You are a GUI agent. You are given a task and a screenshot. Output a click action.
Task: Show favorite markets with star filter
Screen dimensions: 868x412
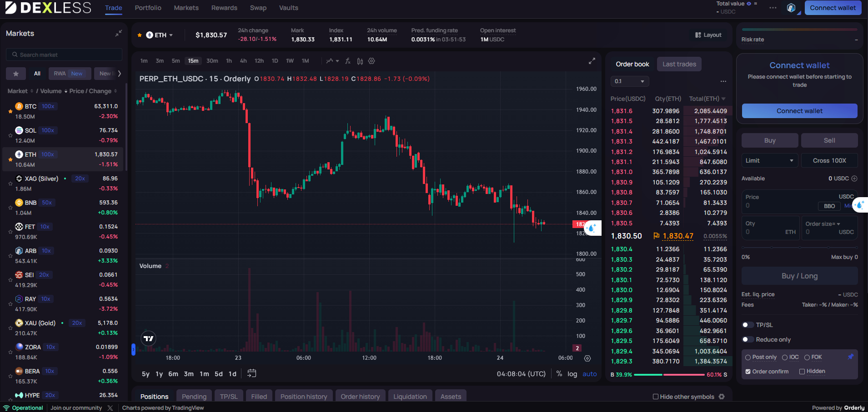click(16, 74)
